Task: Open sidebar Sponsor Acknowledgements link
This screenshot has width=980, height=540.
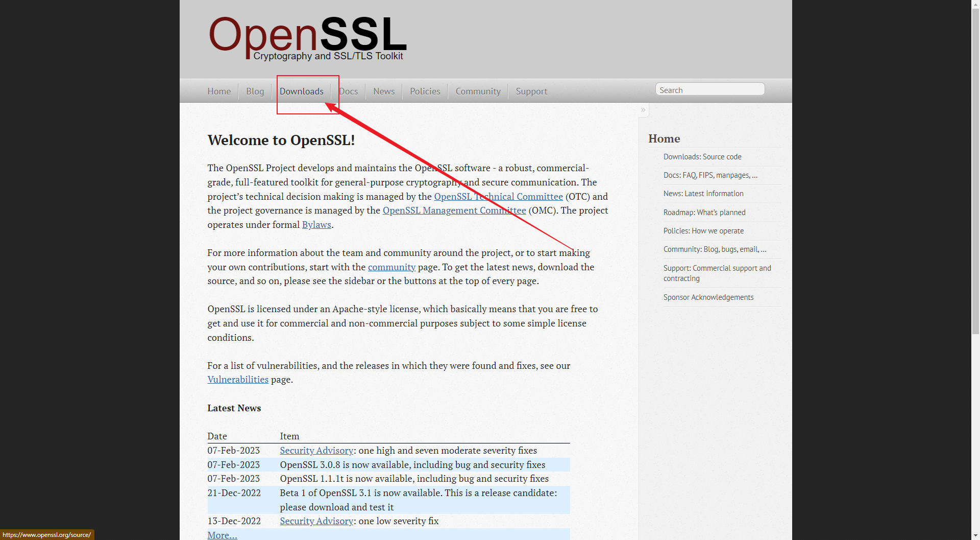Action: click(708, 297)
